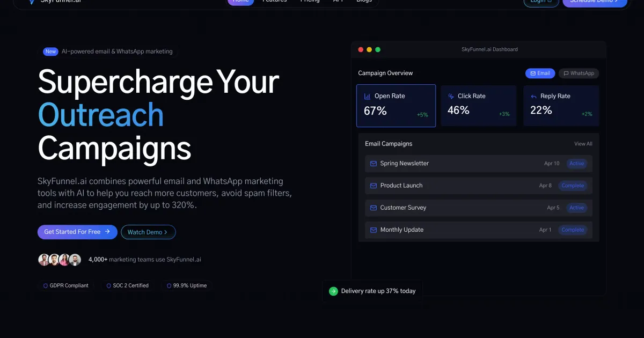The image size is (644, 338).
Task: Open the Monthly Update campaign row
Action: 479,230
